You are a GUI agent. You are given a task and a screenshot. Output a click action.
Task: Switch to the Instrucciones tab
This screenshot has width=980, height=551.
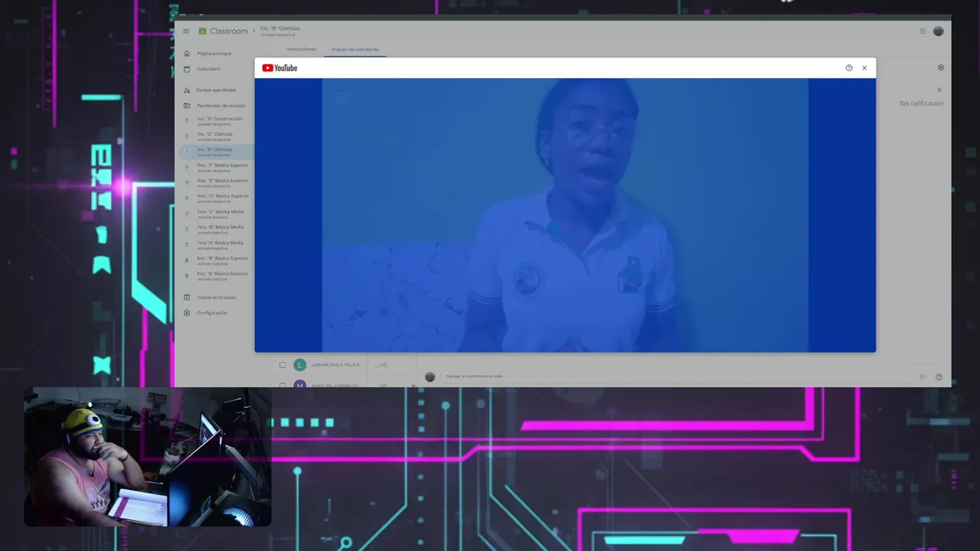click(x=302, y=49)
